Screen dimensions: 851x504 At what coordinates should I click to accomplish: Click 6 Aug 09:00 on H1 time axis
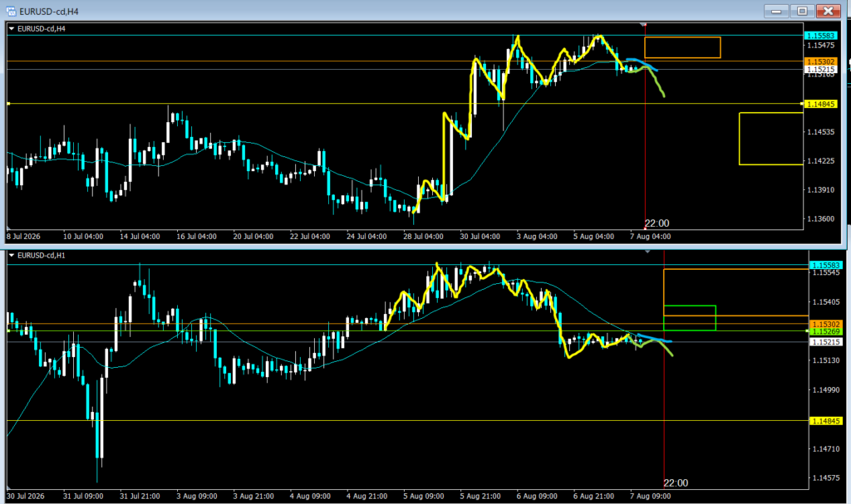[x=537, y=496]
